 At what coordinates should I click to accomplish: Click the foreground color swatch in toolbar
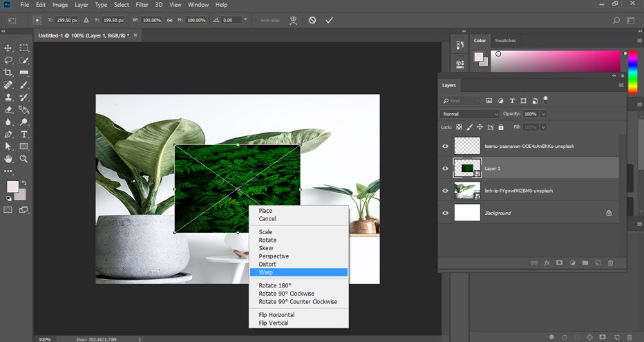[12, 187]
